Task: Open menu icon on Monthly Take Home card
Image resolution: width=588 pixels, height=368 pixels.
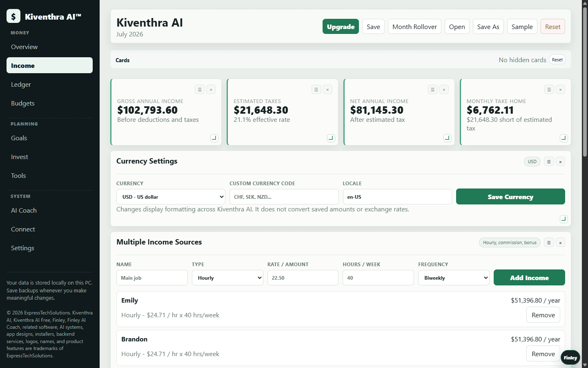Action: (549, 90)
